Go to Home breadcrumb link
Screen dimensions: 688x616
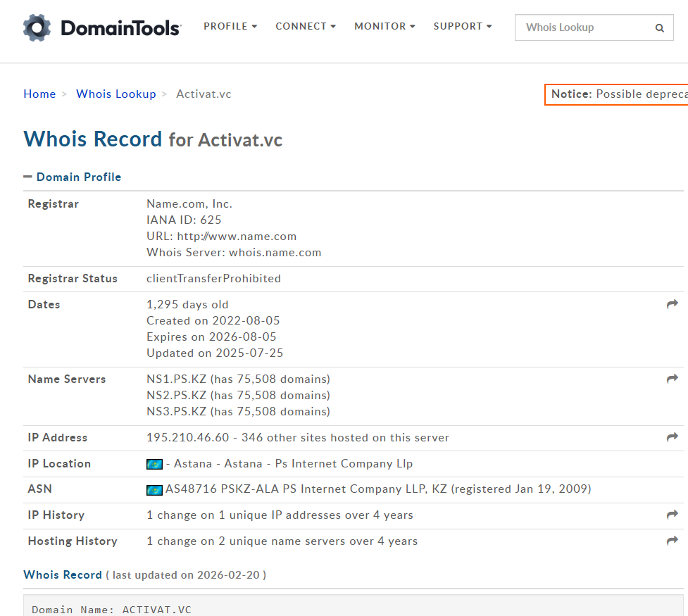(x=39, y=94)
